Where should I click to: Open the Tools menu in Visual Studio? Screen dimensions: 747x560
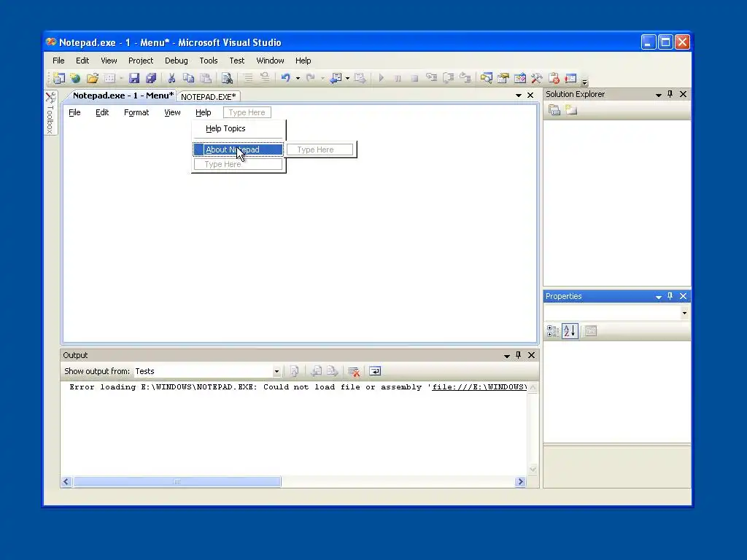tap(208, 61)
